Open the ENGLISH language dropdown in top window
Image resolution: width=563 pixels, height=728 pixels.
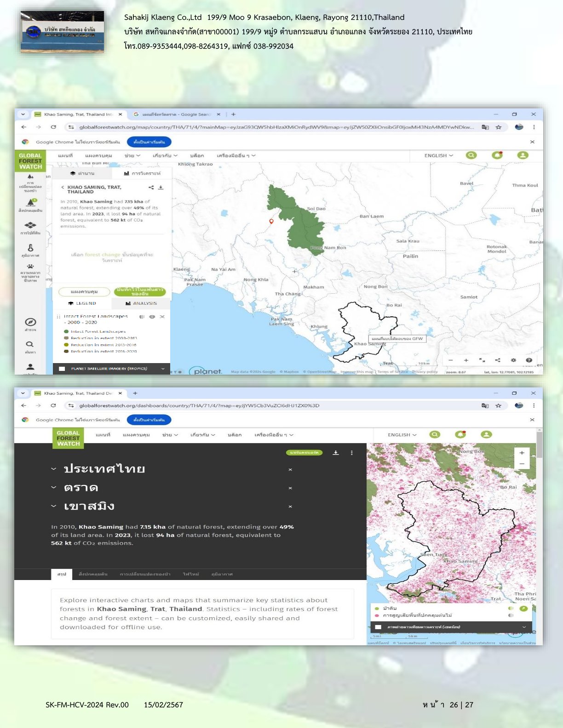click(438, 156)
